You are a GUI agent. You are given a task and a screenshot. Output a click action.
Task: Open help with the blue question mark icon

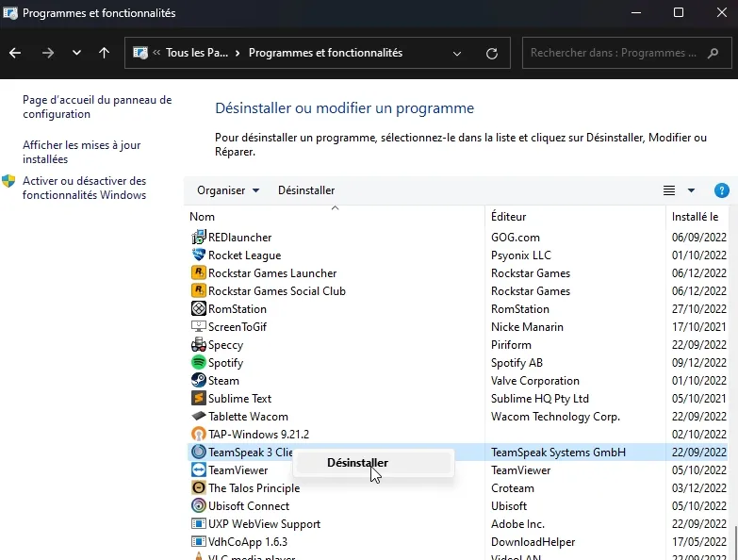tap(722, 190)
